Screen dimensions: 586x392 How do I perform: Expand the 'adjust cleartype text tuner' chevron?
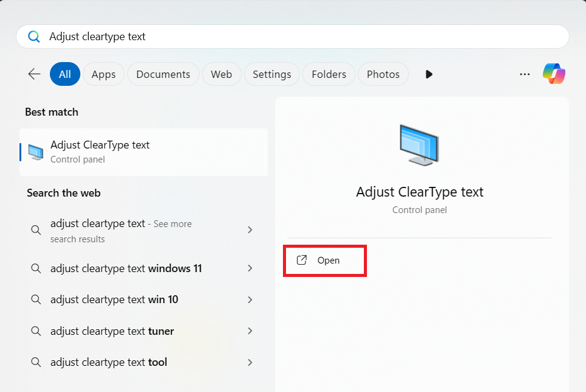click(249, 331)
